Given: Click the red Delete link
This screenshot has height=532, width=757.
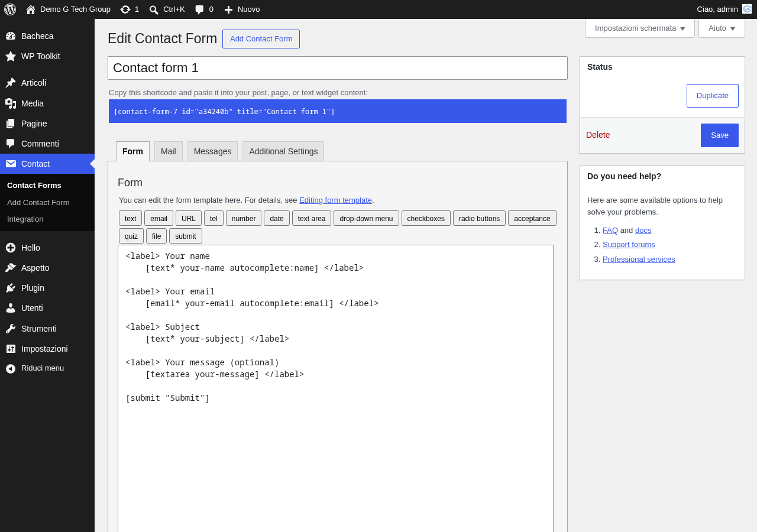Looking at the screenshot, I should click(x=598, y=135).
